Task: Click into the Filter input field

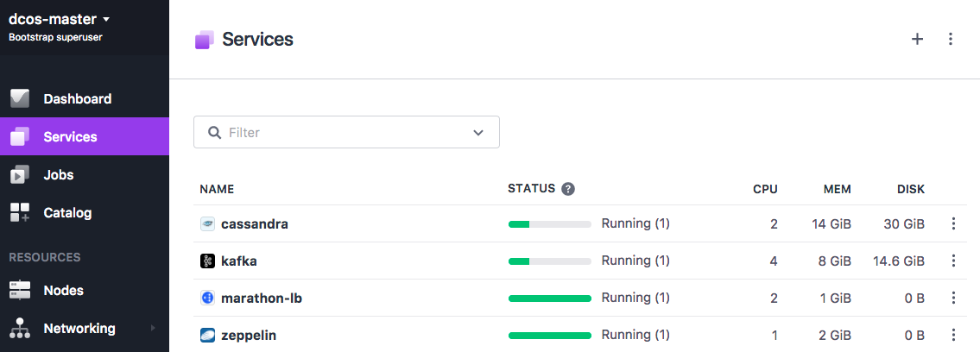Action: pos(346,132)
